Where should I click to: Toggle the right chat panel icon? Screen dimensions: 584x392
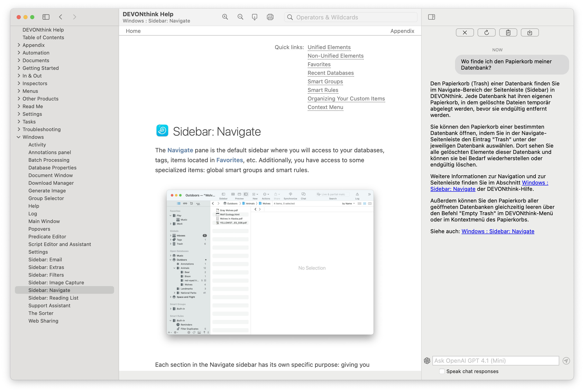click(431, 17)
